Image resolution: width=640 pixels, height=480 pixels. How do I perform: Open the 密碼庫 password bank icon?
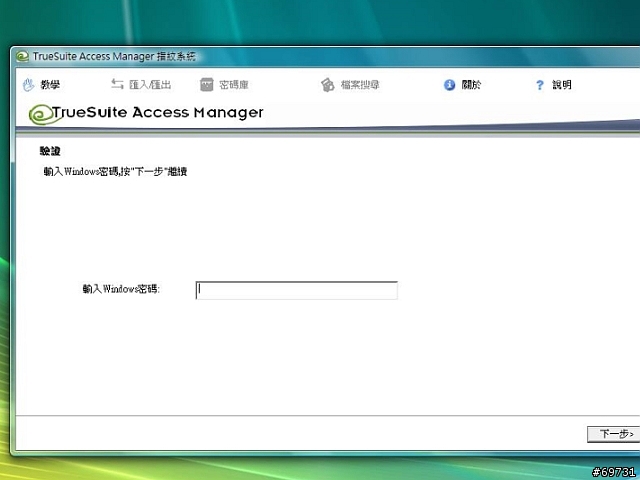[207, 84]
